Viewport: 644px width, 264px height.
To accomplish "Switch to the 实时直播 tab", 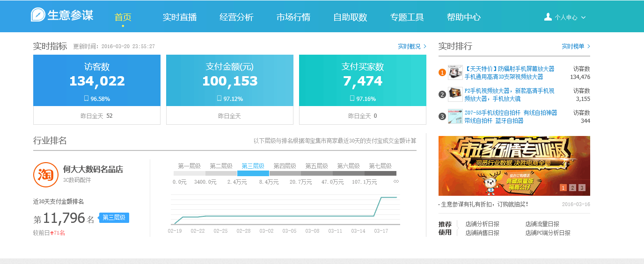I will coord(180,17).
